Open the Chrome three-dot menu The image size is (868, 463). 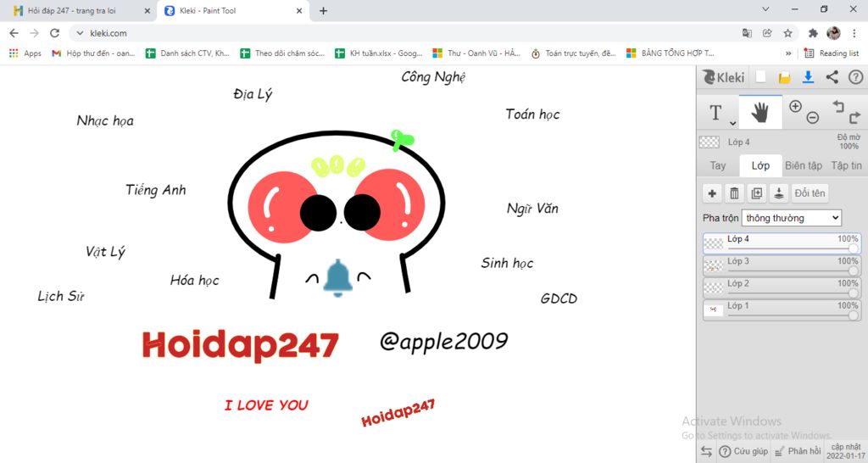[854, 33]
